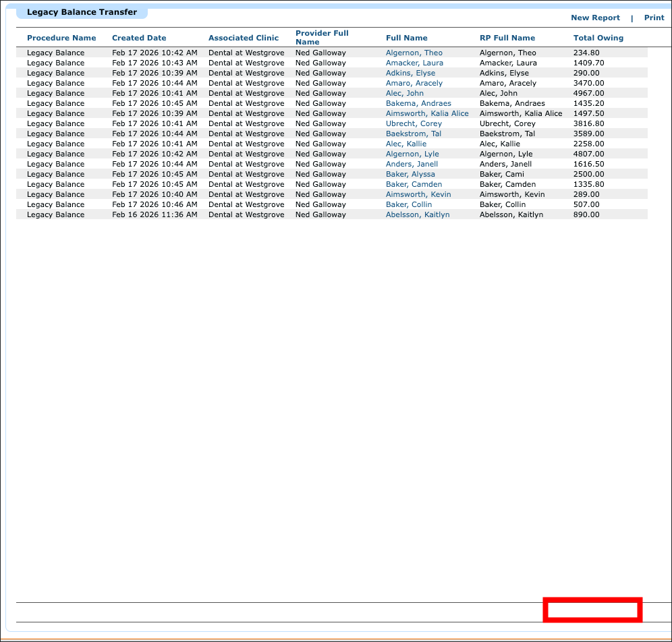Open patient Amacker, Laura link

(x=414, y=63)
